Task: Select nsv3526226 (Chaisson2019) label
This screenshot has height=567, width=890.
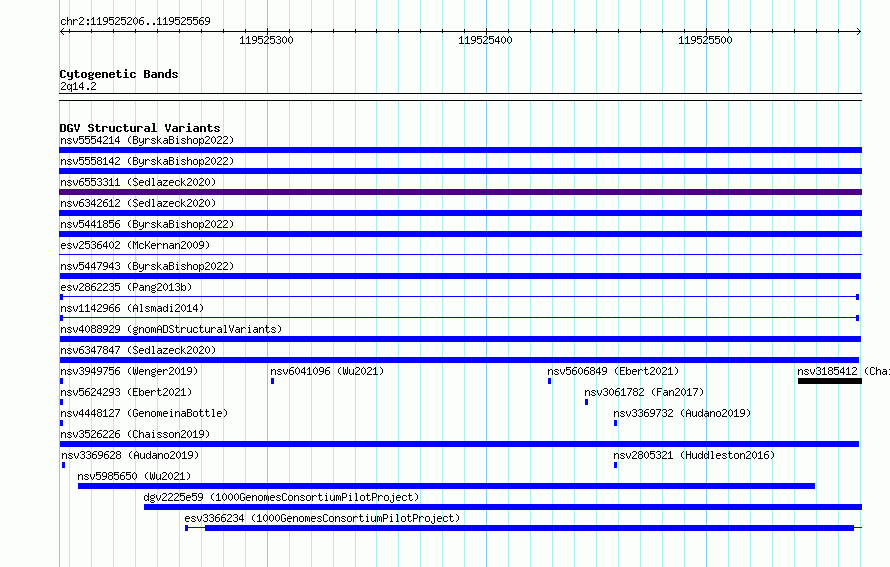Action: [x=135, y=434]
